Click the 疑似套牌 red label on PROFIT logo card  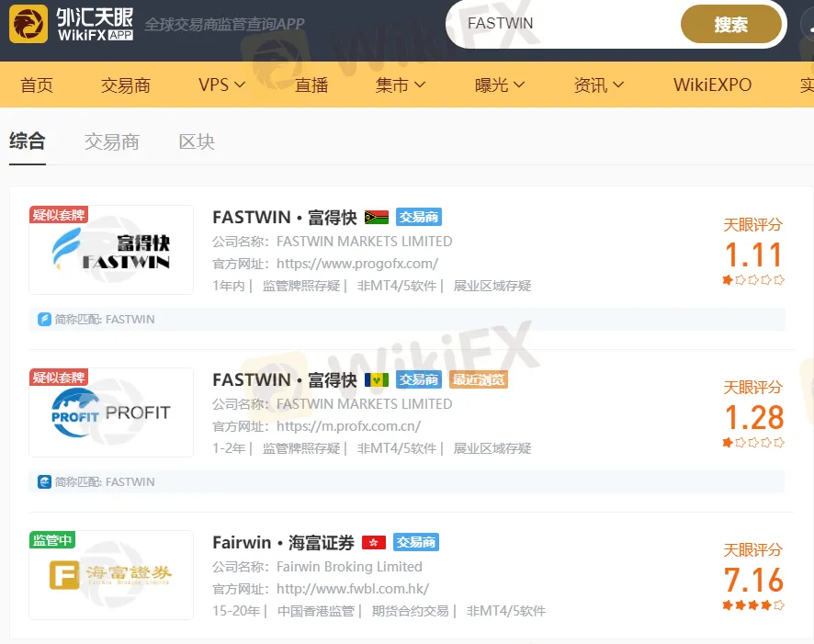59,377
